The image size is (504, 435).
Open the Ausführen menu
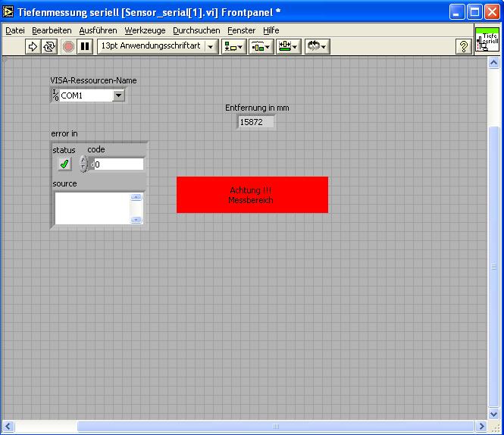coord(98,30)
